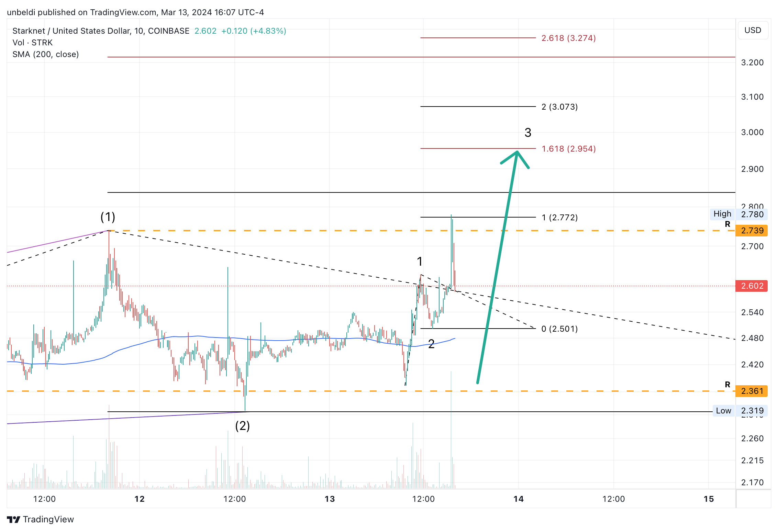This screenshot has height=532, width=778.
Task: Click the date 14 on time axis
Action: pos(519,499)
